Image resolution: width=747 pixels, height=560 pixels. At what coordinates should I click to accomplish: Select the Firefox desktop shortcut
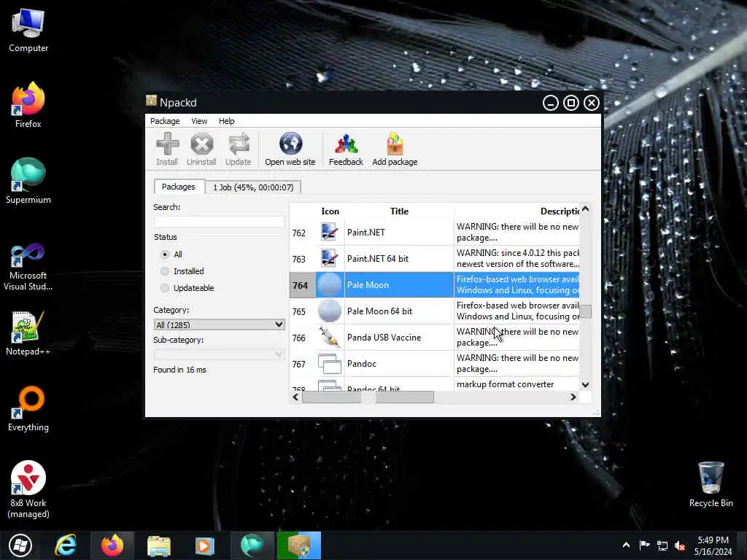pos(28,105)
